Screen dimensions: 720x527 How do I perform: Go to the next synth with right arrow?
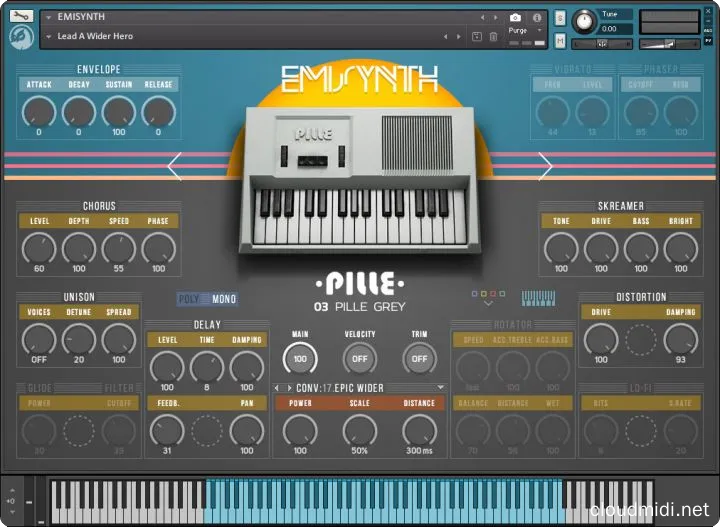point(545,166)
